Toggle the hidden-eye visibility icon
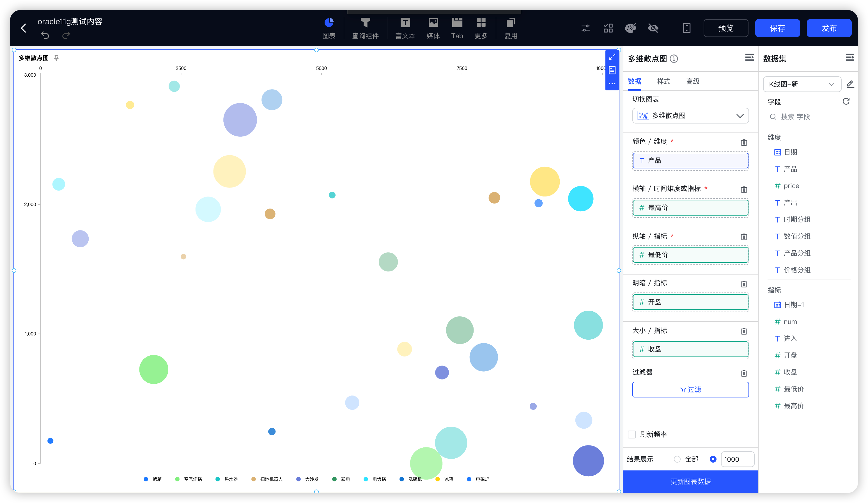 click(x=653, y=28)
